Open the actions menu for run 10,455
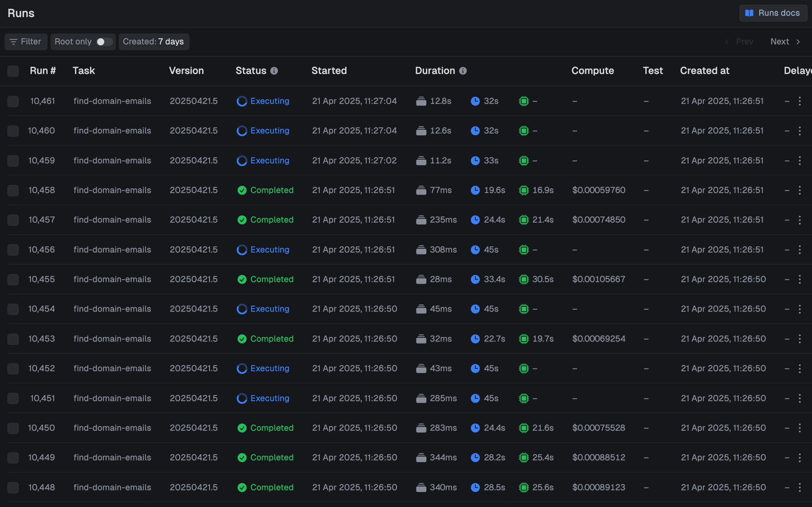812x507 pixels. [x=799, y=279]
